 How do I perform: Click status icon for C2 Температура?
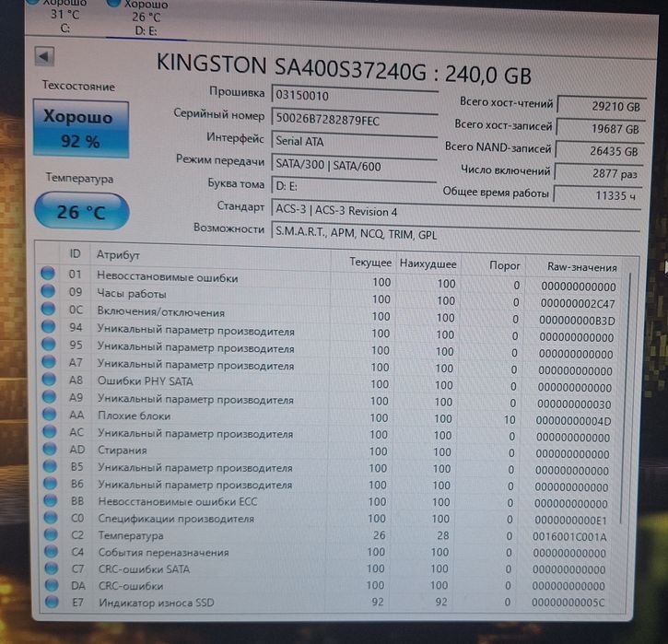pos(51,534)
